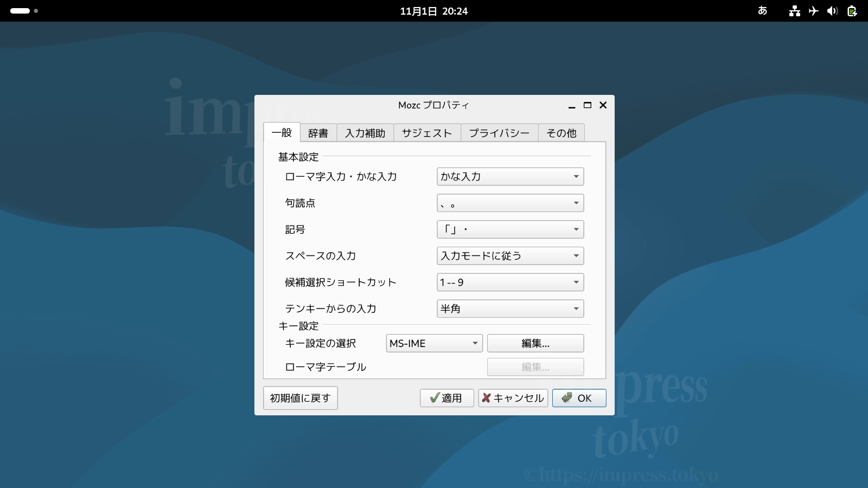The image size is (868, 488).
Task: Click the volume speaker icon
Action: click(x=832, y=11)
